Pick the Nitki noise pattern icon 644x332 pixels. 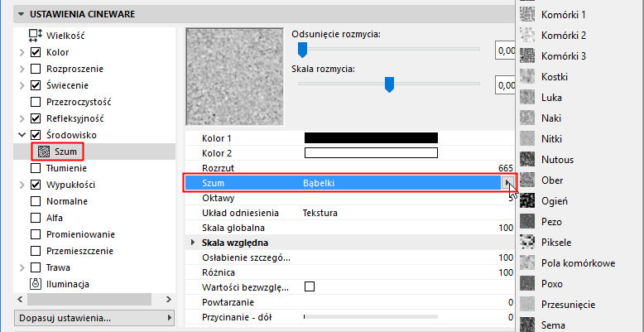[x=527, y=139]
